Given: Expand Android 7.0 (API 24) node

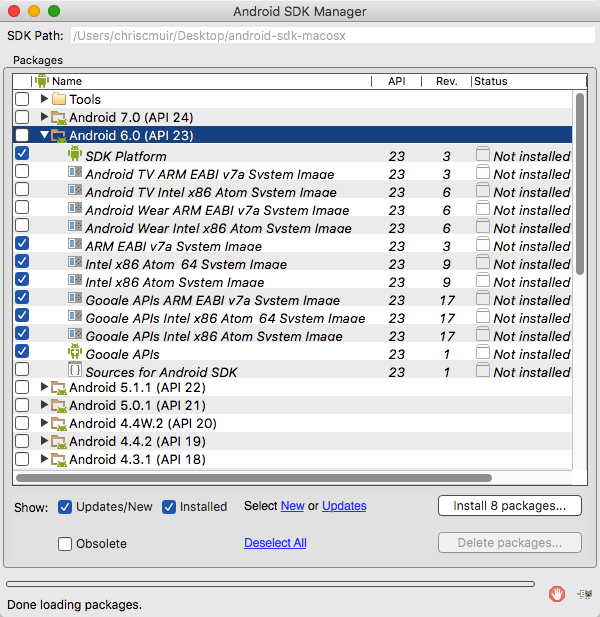Looking at the screenshot, I should pos(44,116).
